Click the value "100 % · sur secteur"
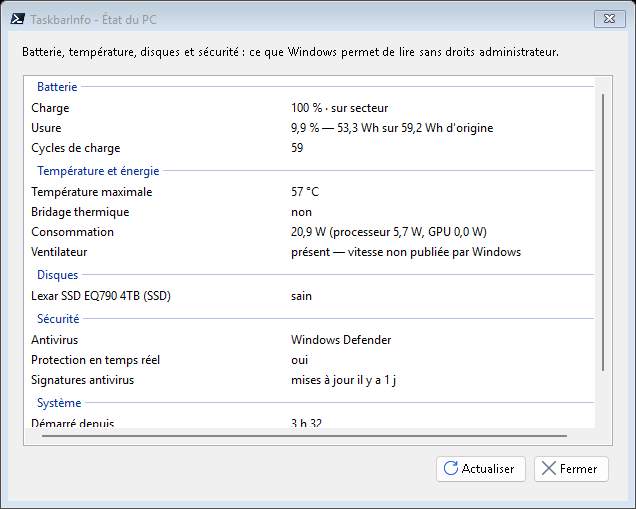636x509 pixels. click(339, 108)
